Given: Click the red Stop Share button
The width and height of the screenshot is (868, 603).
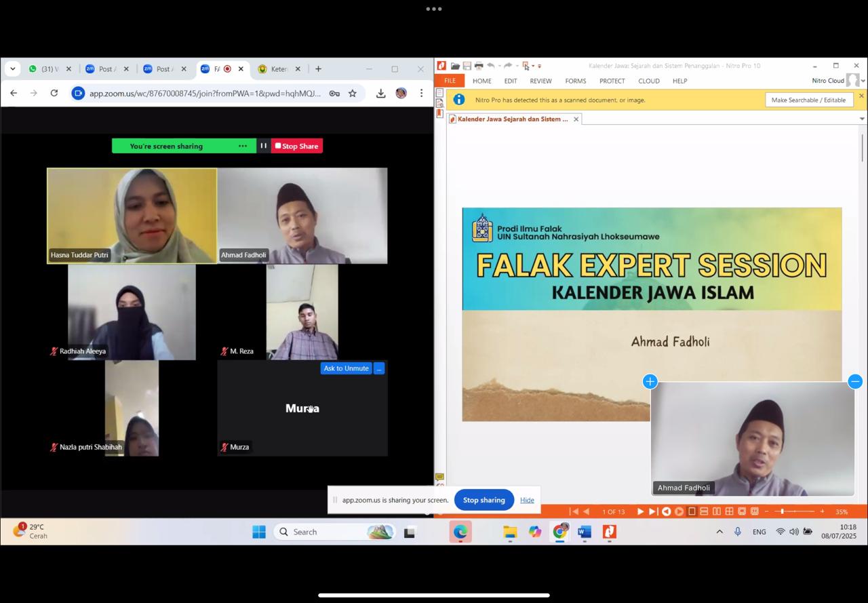Looking at the screenshot, I should [x=296, y=146].
